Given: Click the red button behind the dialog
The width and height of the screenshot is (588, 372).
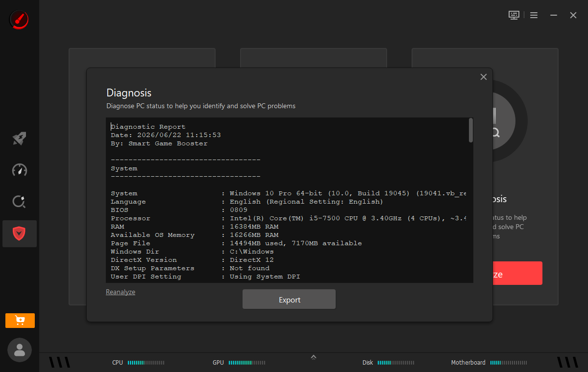Looking at the screenshot, I should pos(517,273).
